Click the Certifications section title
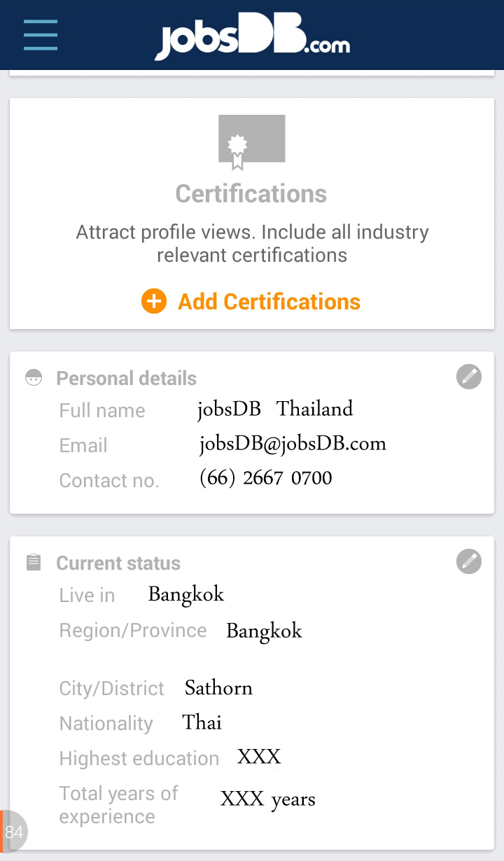This screenshot has width=504, height=861. click(251, 194)
